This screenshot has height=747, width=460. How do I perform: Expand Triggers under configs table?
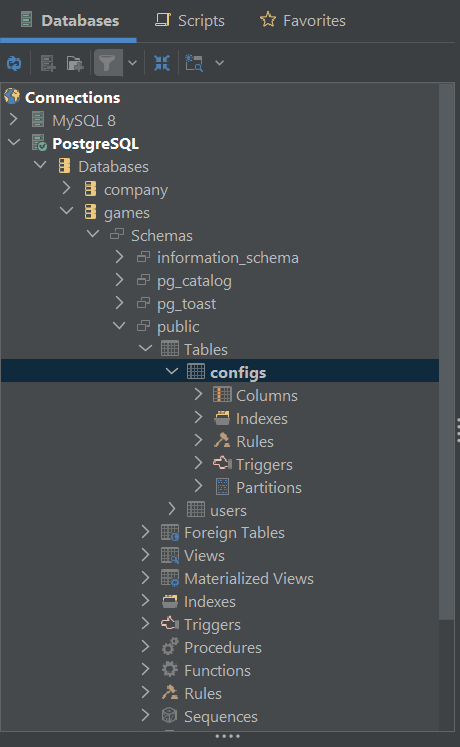(x=199, y=463)
